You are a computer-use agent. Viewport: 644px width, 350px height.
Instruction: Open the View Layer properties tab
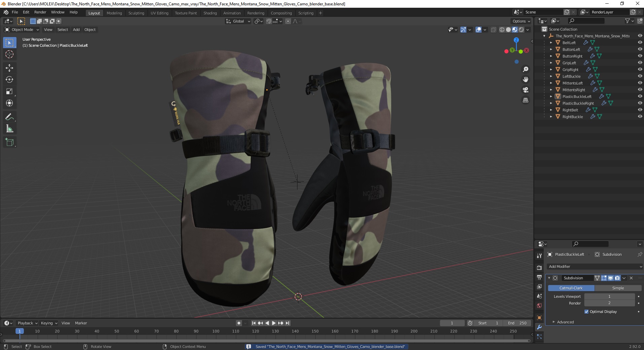click(539, 287)
